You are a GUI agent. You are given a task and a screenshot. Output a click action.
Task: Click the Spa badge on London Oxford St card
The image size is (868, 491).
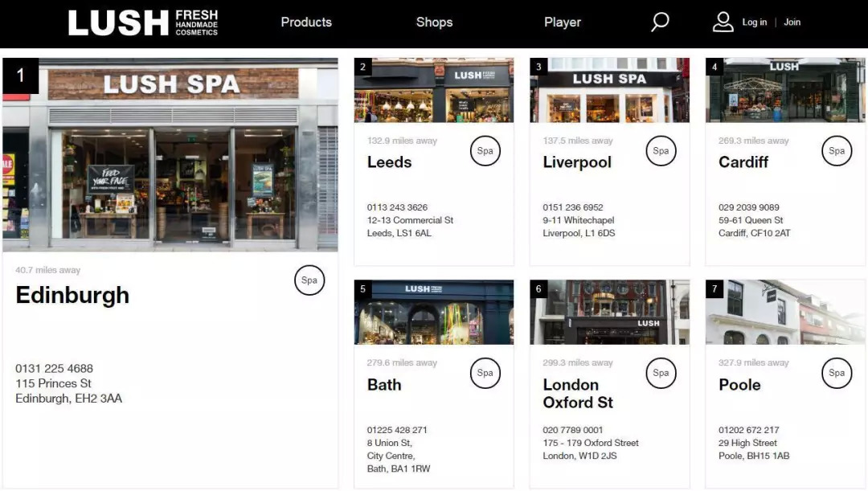click(661, 373)
